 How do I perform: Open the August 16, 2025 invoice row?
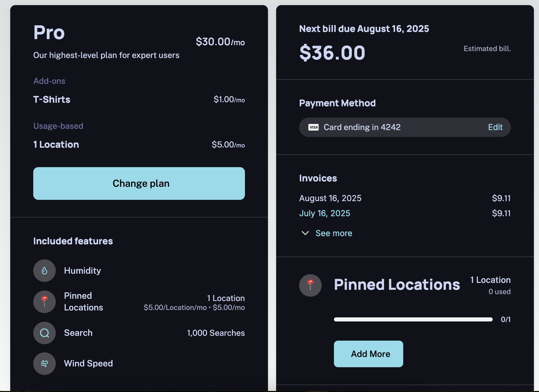(330, 198)
